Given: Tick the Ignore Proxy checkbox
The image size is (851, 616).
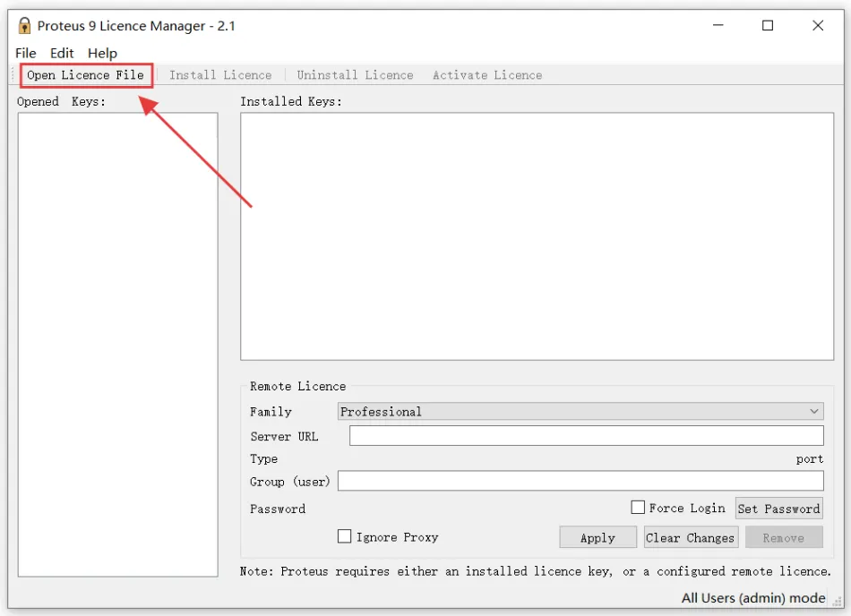Looking at the screenshot, I should coord(344,536).
